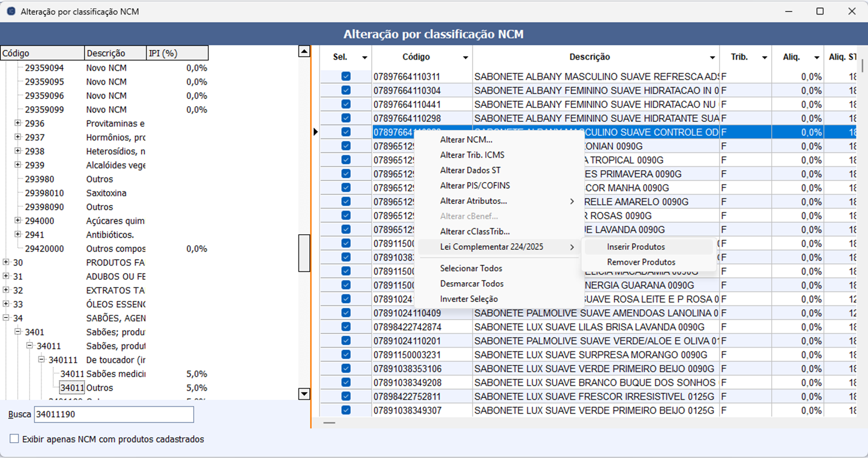Expand the 30 PRODUTOS tree node
868x459 pixels.
tap(6, 263)
